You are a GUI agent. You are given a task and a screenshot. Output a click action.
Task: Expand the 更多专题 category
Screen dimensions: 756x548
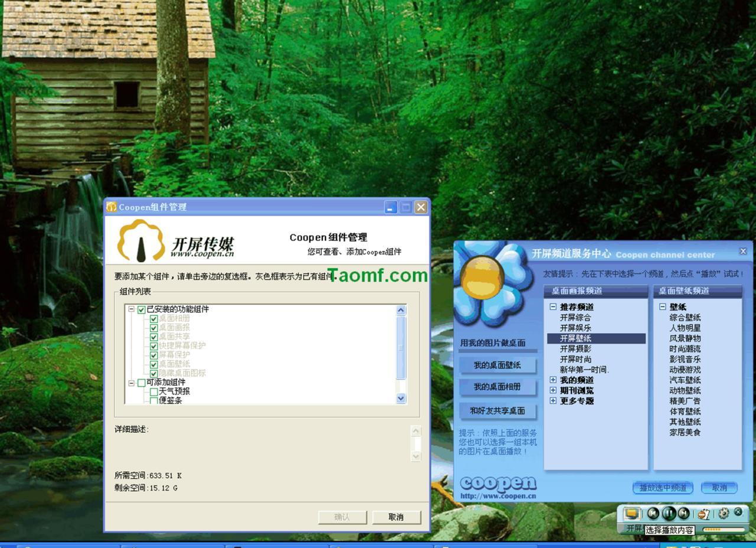tap(552, 401)
